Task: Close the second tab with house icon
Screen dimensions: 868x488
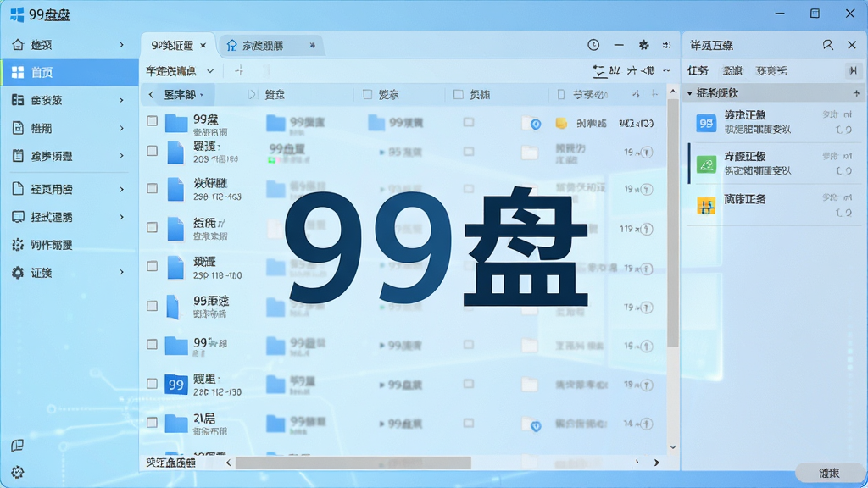Action: coord(312,46)
